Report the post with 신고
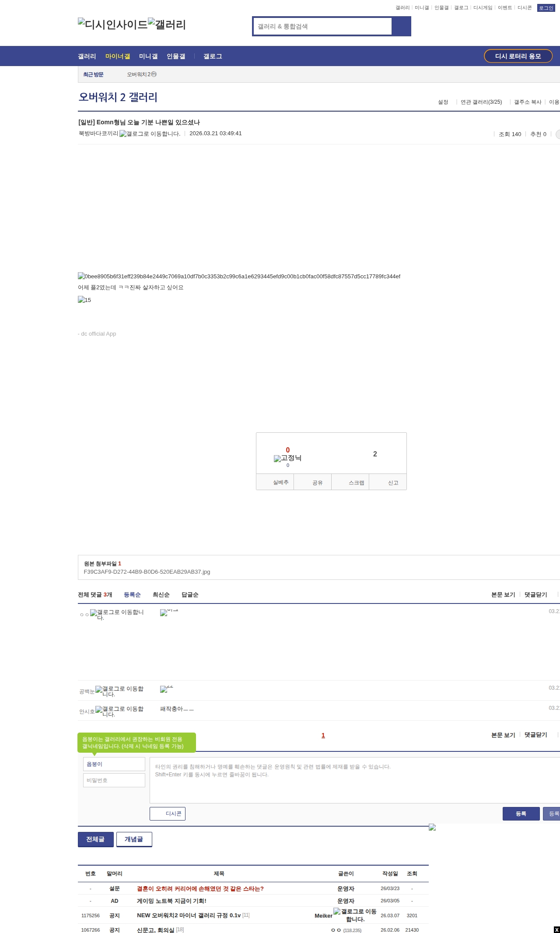 tap(388, 482)
